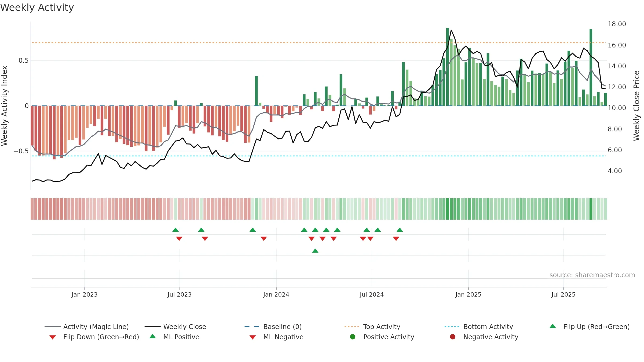This screenshot has height=362, width=644.
Task: Toggle the Top Activity legend entry
Action: (x=372, y=327)
